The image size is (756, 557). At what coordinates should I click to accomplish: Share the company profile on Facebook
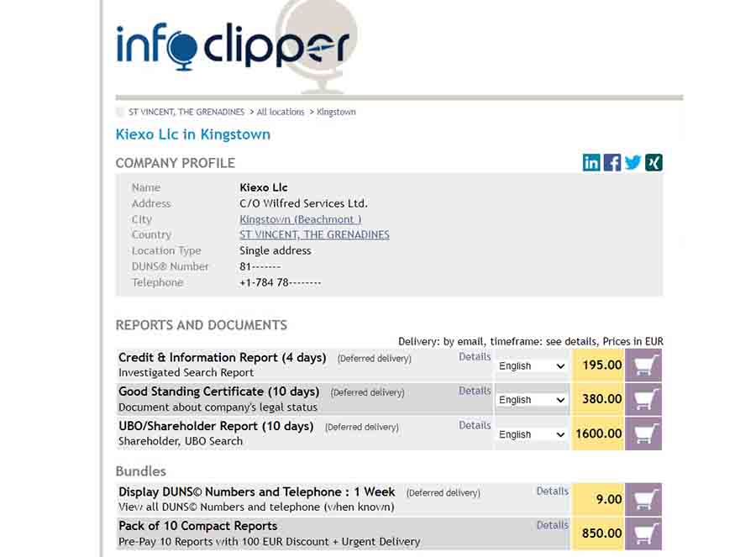612,163
